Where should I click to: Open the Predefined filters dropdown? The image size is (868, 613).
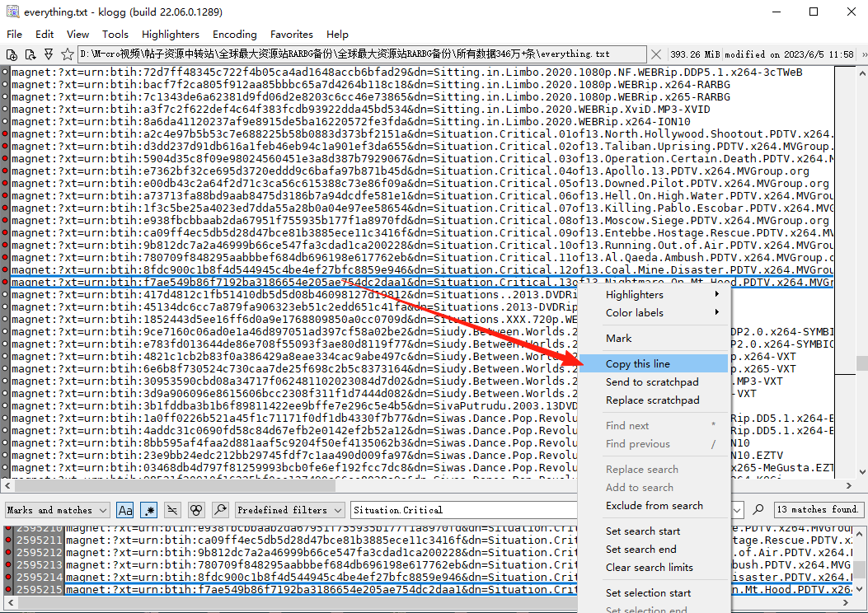click(x=290, y=510)
